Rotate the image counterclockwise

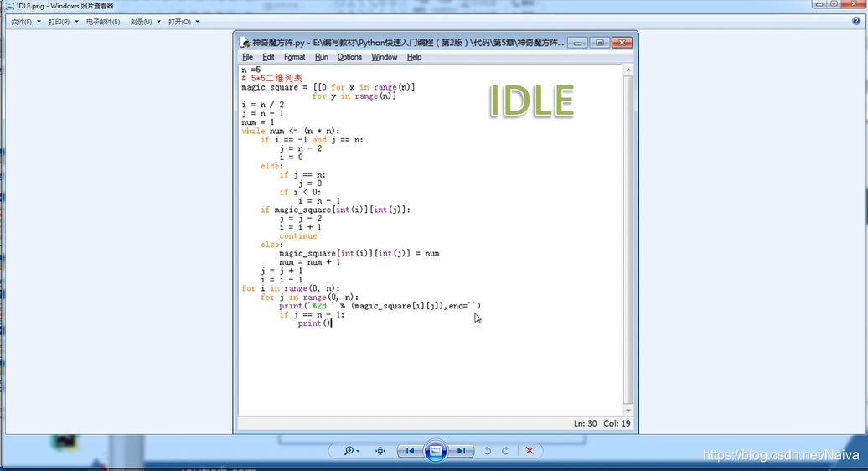487,451
